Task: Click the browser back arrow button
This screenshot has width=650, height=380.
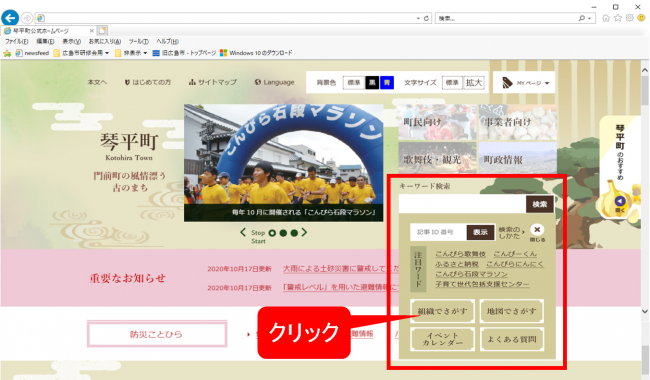Action: 10,18
